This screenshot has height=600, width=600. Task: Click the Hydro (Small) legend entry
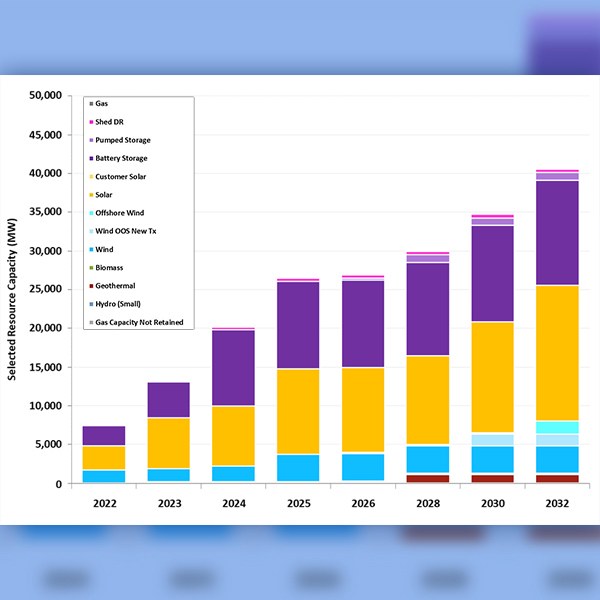click(x=120, y=303)
